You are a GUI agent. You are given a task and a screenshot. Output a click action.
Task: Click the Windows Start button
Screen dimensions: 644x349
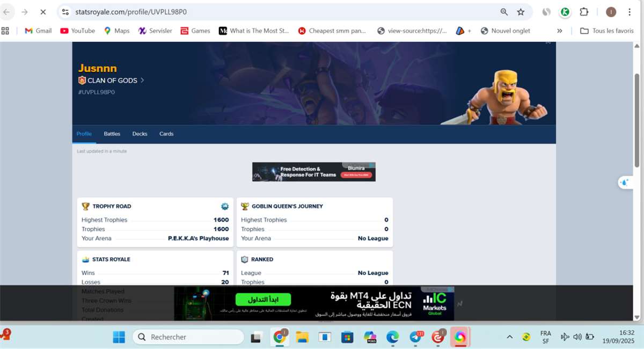(x=119, y=337)
